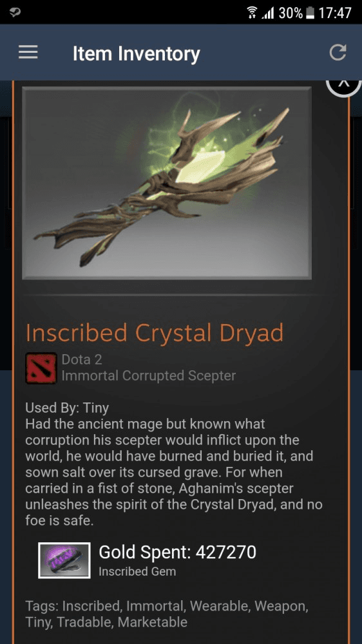Tap the Tags line with Inscribed, Immortal
The image size is (362, 644).
pos(166,614)
